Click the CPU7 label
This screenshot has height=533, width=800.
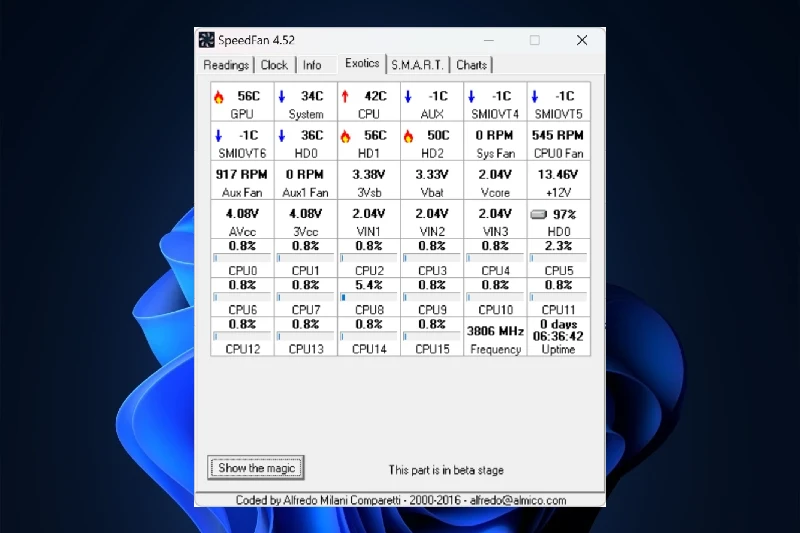pos(305,310)
